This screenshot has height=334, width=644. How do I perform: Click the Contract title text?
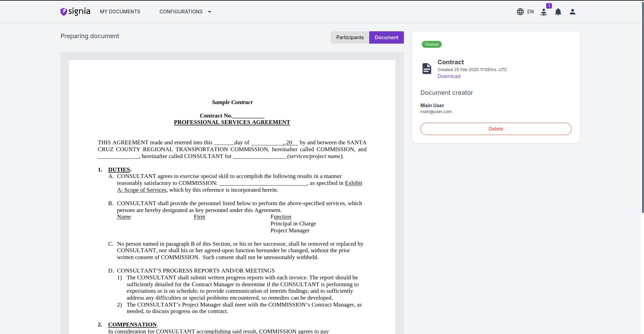pos(451,62)
